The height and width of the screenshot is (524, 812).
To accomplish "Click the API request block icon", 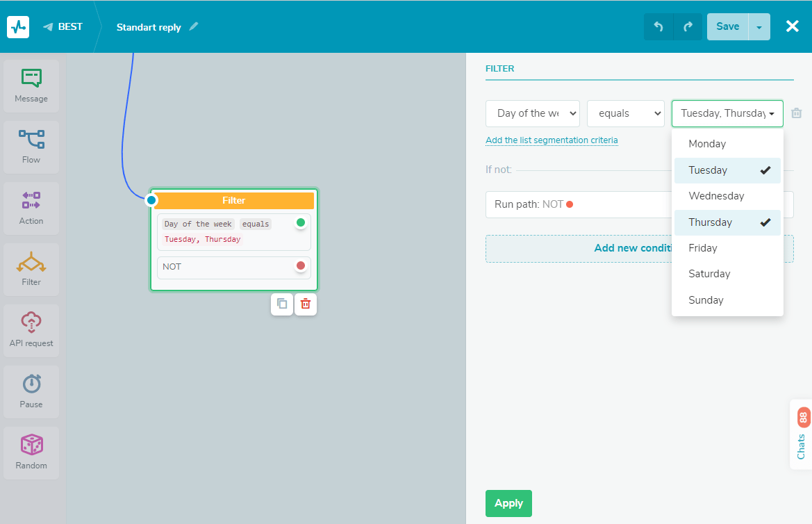I will coord(31,331).
